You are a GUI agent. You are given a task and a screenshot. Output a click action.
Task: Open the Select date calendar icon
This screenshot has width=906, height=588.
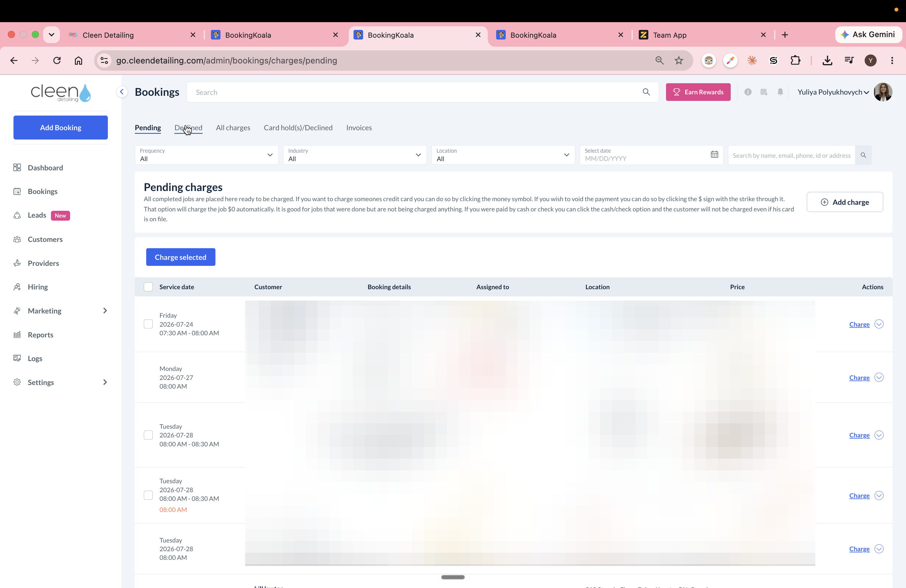point(714,154)
